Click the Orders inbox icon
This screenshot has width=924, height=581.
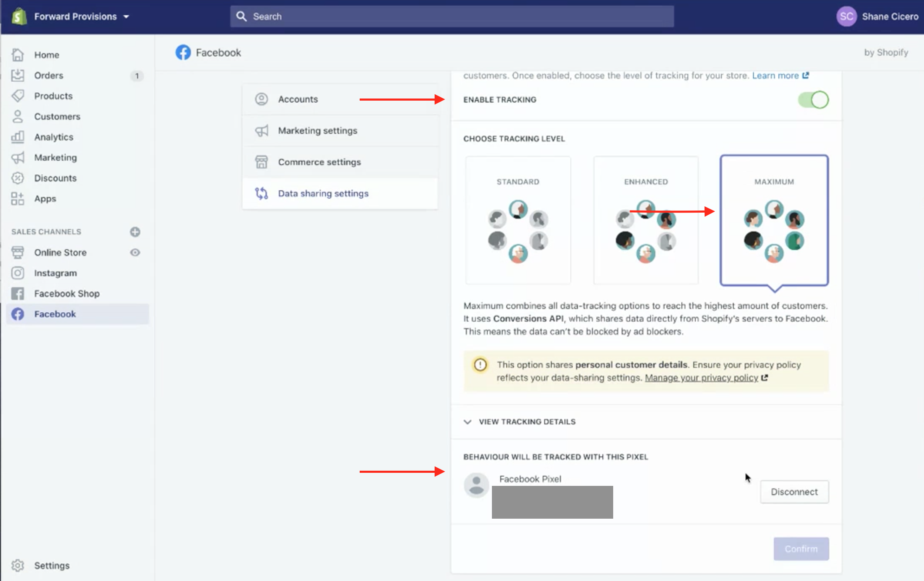tap(18, 75)
